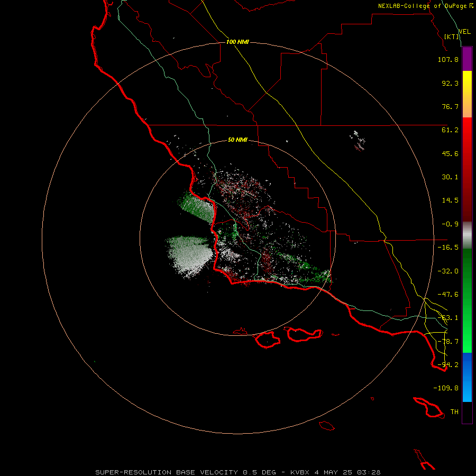Pick the blue band of the color bar
The height and width of the screenshot is (476, 476).
point(467,377)
